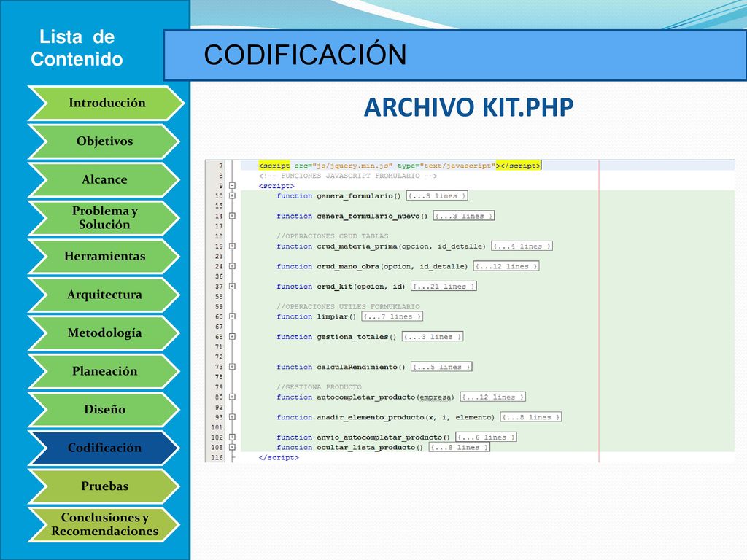Unfold crud_materia_prima using line 19 marker
747x560 pixels.
[232, 246]
